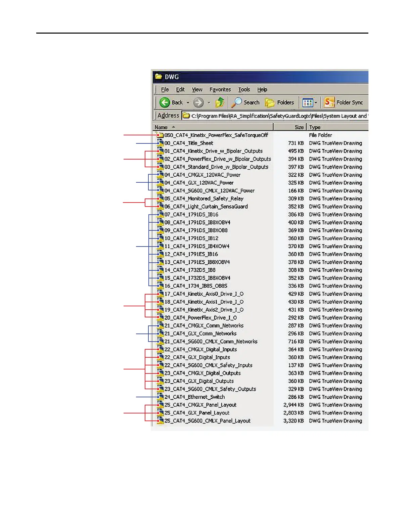
Task: Select the 07_CAT4_1791DS_IB16 file icon
Action: click(160, 215)
